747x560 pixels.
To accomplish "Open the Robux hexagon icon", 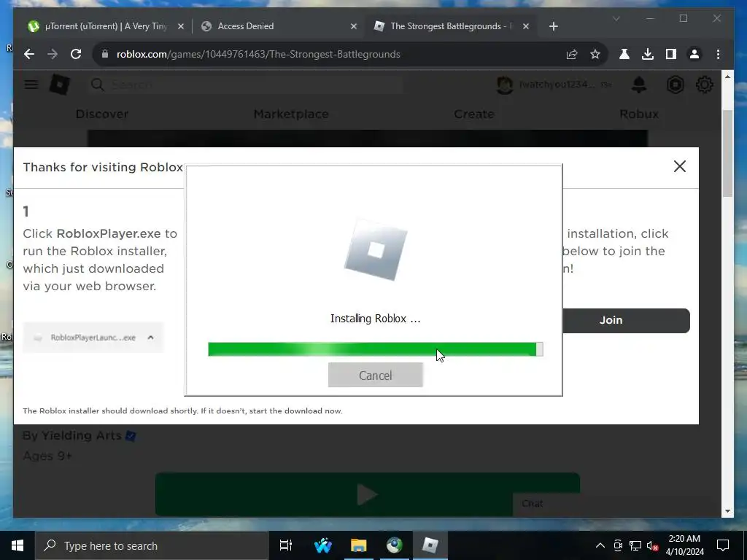I will point(676,85).
